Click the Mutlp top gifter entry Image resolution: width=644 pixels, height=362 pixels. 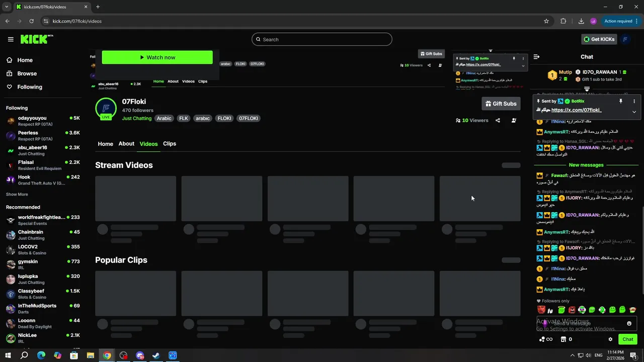559,75
